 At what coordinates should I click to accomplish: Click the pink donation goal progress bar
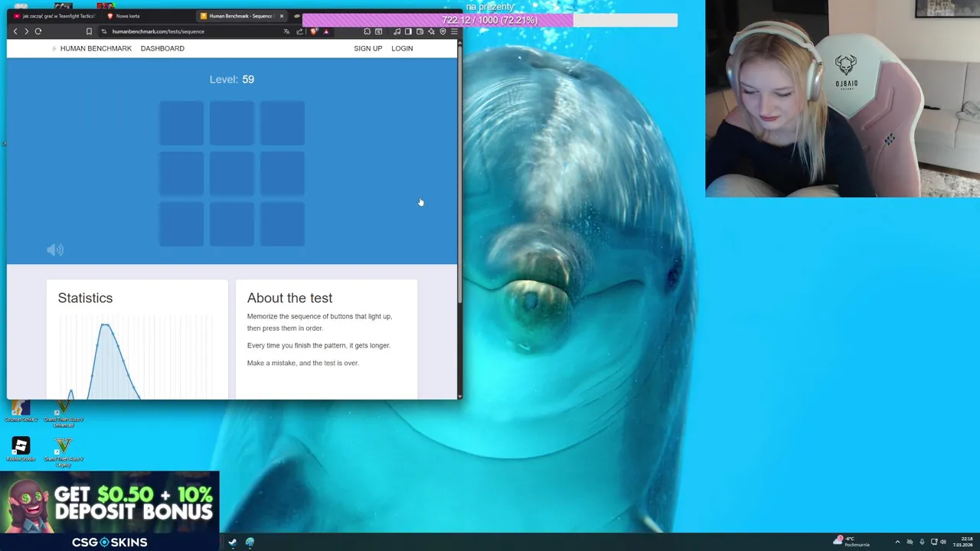pyautogui.click(x=490, y=20)
